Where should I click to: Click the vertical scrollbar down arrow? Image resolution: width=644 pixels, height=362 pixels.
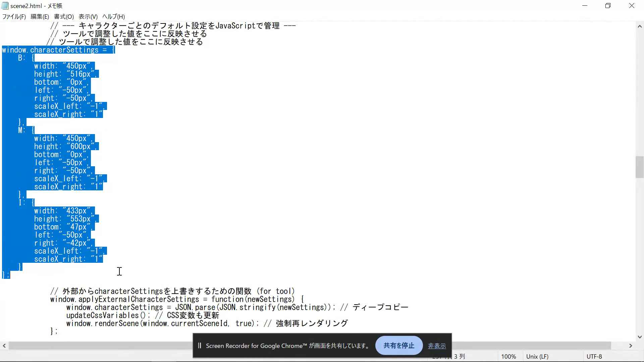(x=639, y=337)
